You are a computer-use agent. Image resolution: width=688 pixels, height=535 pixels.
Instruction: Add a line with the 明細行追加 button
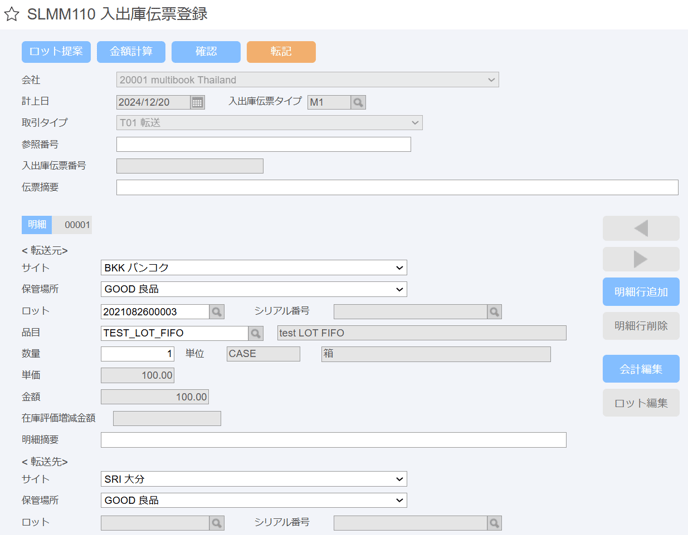[x=641, y=292]
